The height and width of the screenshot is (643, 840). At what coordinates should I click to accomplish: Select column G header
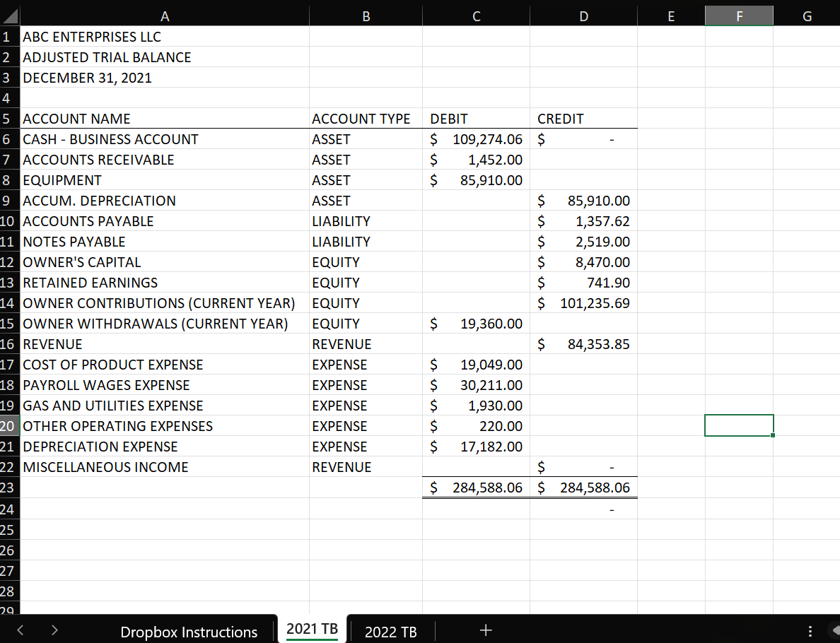point(807,16)
